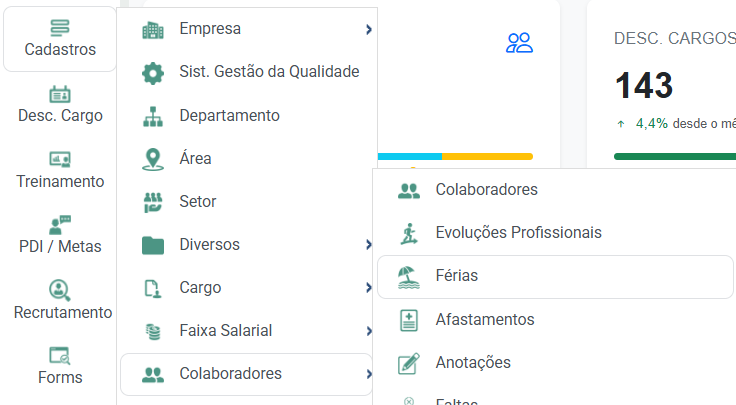
Task: Click the blue users icon on dashboard card
Action: point(519,43)
